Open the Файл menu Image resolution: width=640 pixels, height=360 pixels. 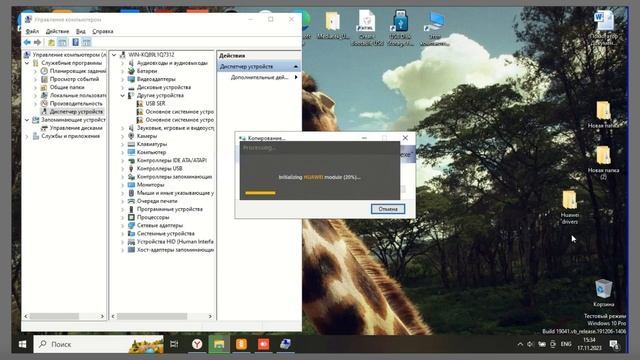click(32, 31)
